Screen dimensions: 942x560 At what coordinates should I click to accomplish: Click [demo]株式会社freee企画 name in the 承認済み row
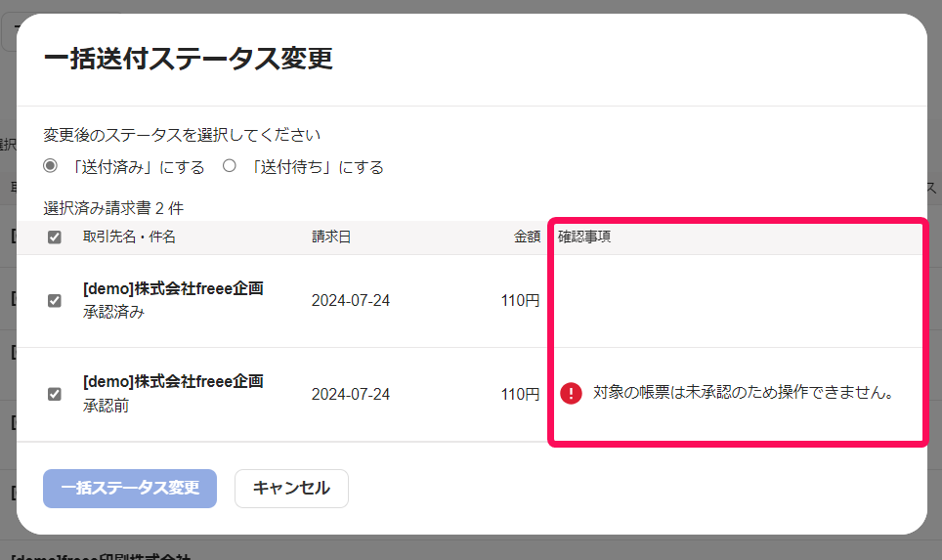[x=173, y=289]
